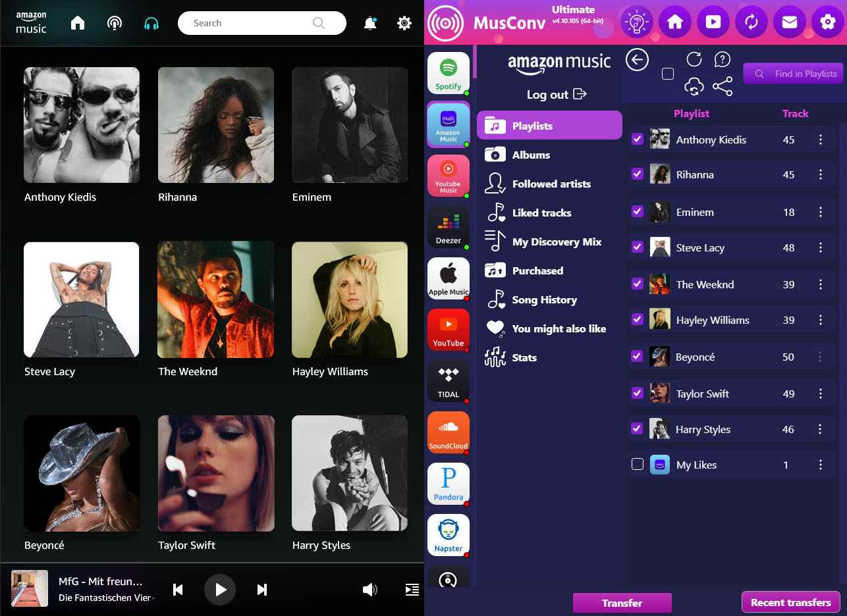
Task: Open Amazon Music home icon
Action: point(78,23)
